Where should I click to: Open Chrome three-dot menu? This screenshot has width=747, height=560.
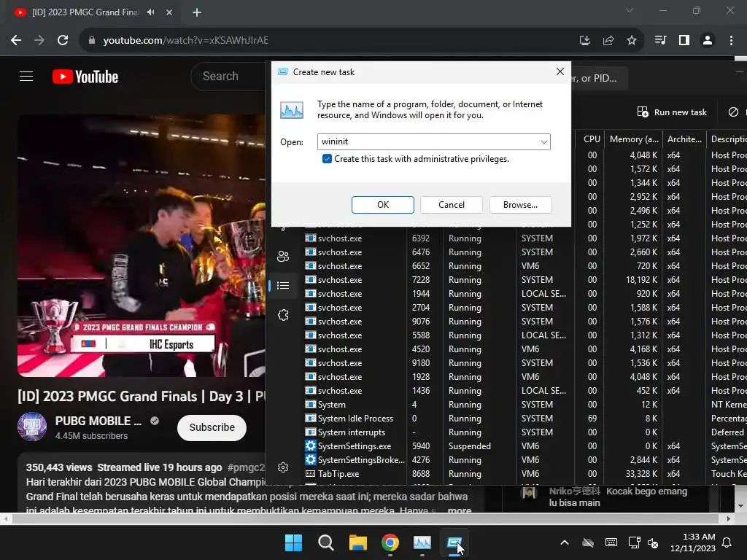tap(731, 41)
